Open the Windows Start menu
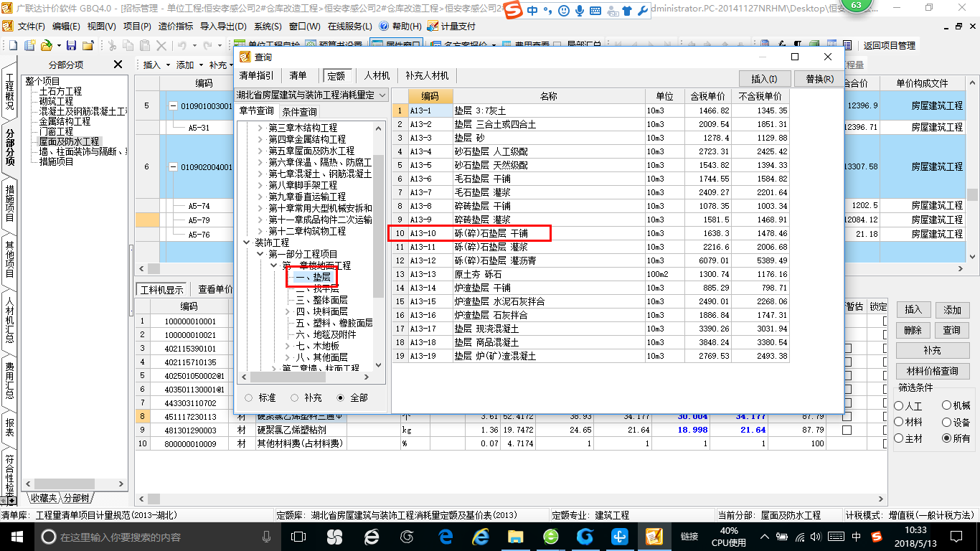Viewport: 980px width, 551px height. coord(17,536)
